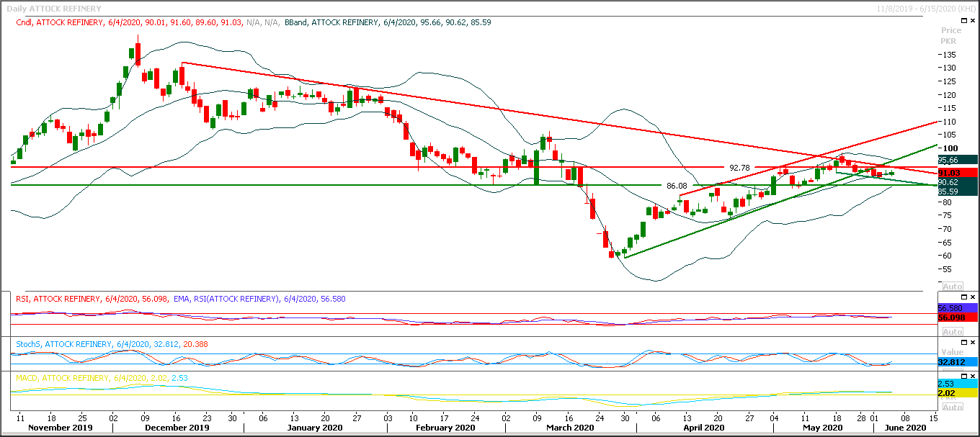Click the red 91.03 last price tag

coord(957,173)
